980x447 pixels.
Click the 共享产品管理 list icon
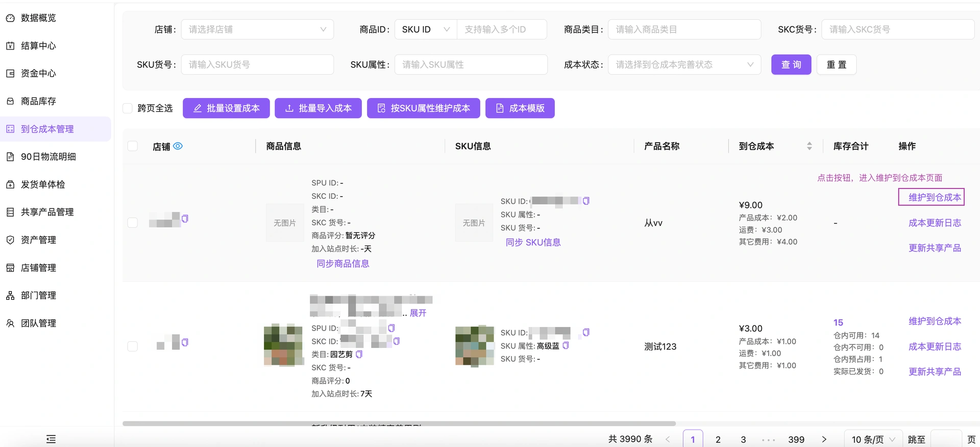(x=10, y=212)
